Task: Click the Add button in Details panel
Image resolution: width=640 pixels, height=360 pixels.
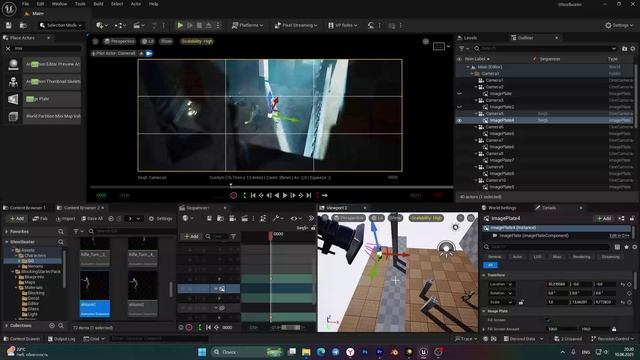Action: click(604, 219)
